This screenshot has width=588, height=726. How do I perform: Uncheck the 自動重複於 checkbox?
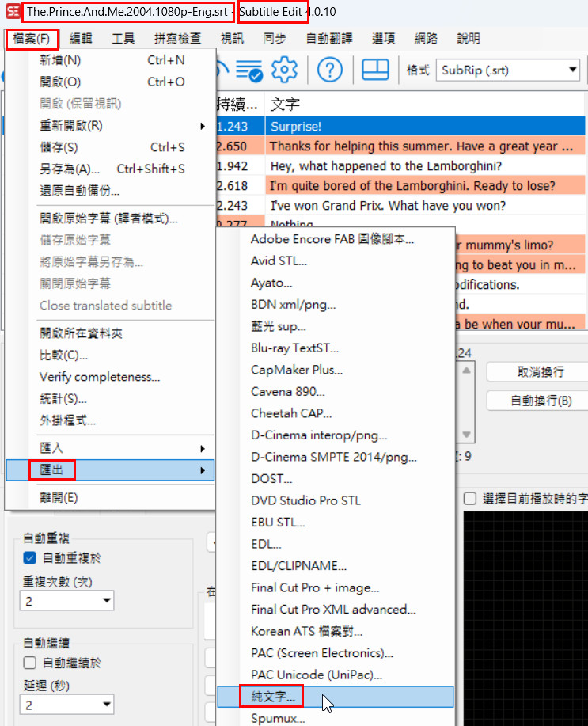pyautogui.click(x=30, y=557)
